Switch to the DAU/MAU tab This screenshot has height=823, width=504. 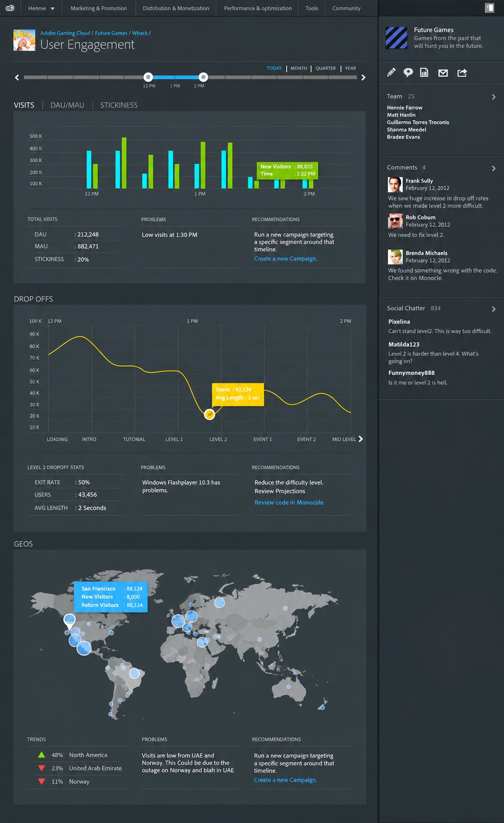click(67, 105)
